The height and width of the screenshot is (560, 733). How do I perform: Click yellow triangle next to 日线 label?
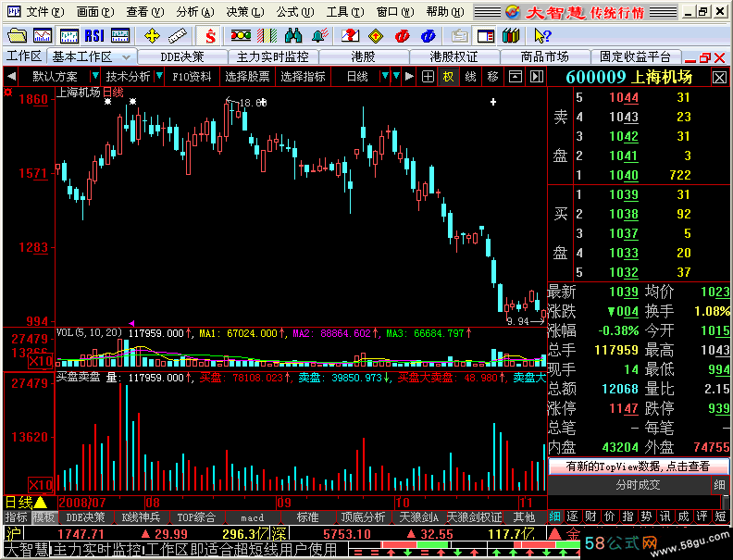41,503
